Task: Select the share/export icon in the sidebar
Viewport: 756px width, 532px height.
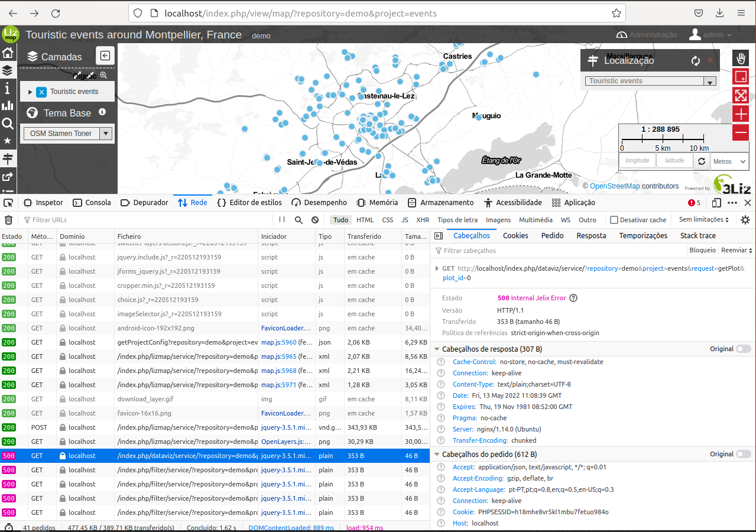Action: 9,176
